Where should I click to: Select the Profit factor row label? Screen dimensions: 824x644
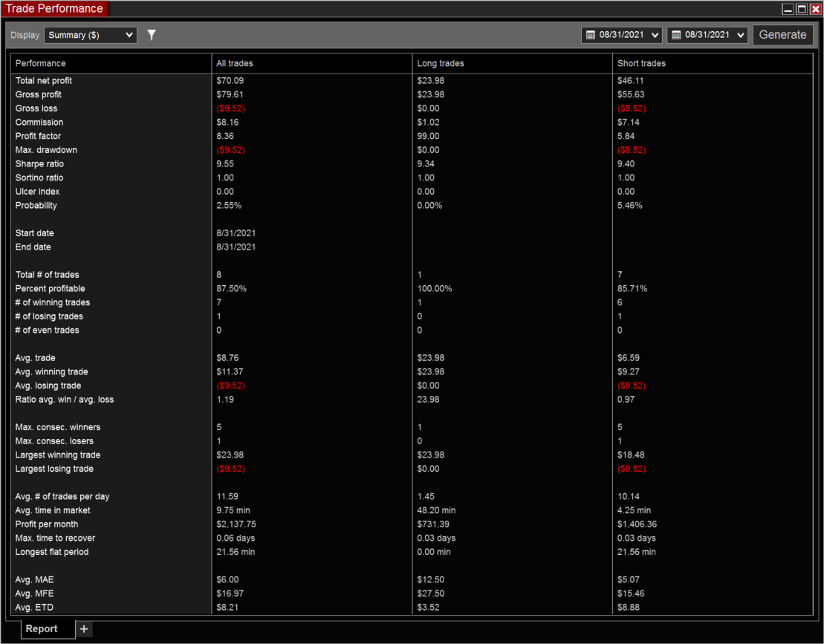tap(38, 136)
